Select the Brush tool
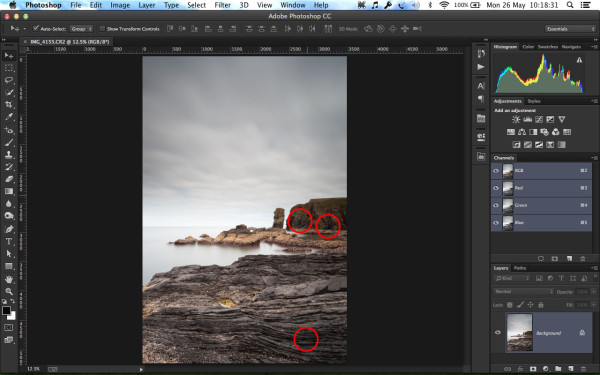 [9, 142]
